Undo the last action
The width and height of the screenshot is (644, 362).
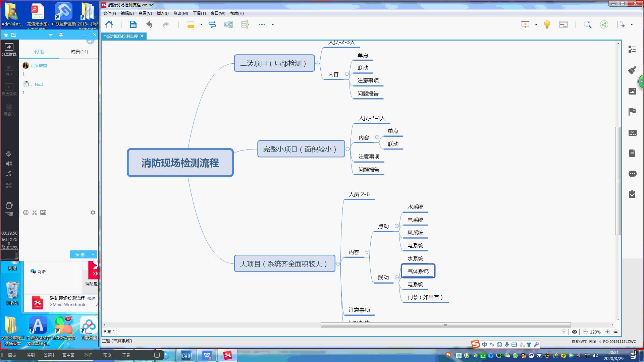[x=150, y=24]
